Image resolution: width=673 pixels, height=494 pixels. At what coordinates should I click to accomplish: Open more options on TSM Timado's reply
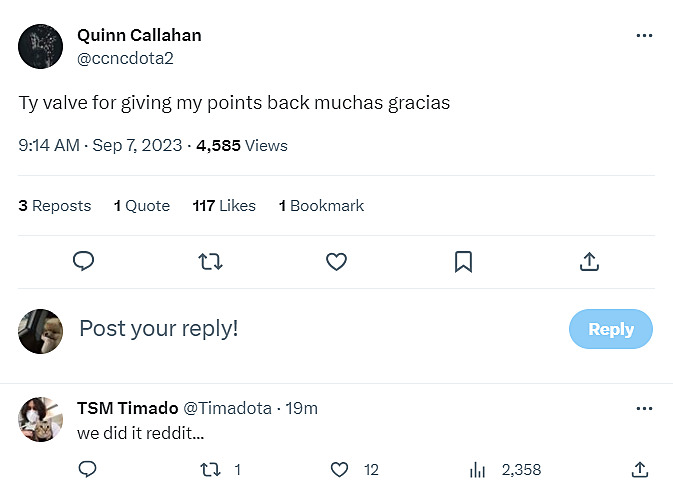644,409
